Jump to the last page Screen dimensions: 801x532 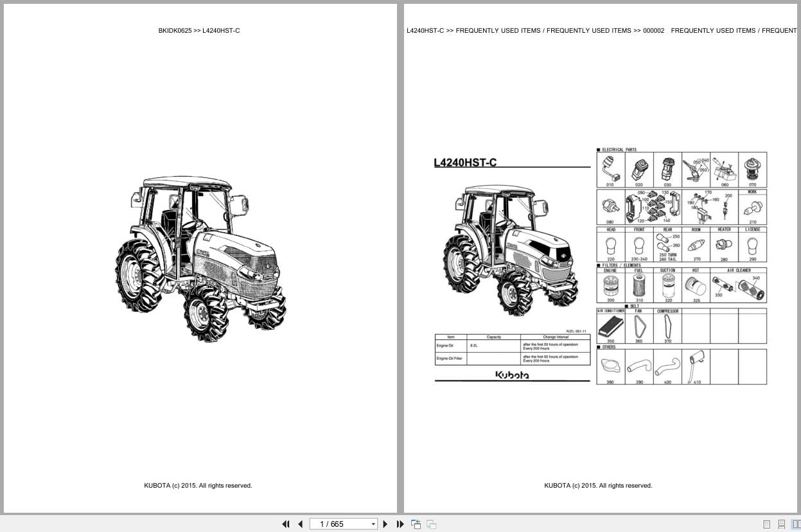coord(400,524)
